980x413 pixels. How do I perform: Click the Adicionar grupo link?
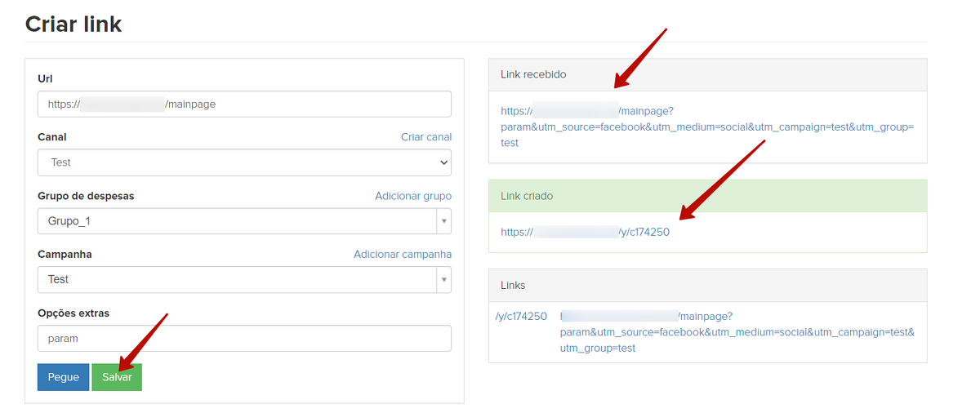tap(412, 196)
